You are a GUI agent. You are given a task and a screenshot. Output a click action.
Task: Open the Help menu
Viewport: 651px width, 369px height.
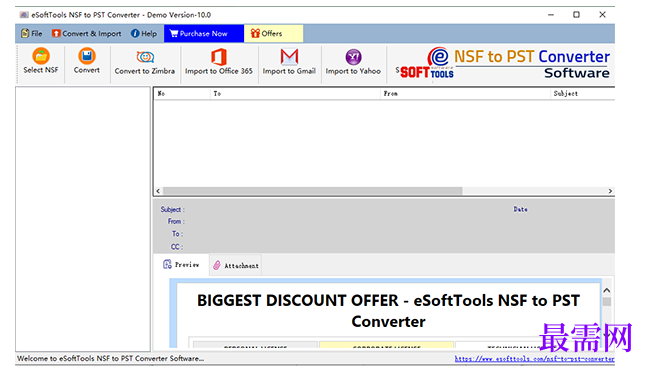(144, 34)
